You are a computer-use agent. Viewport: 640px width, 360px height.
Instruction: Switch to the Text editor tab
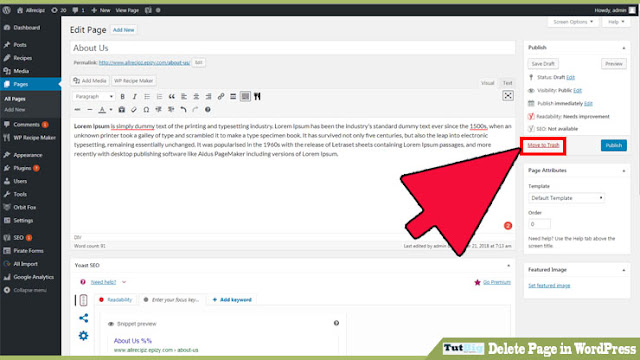coord(507,83)
